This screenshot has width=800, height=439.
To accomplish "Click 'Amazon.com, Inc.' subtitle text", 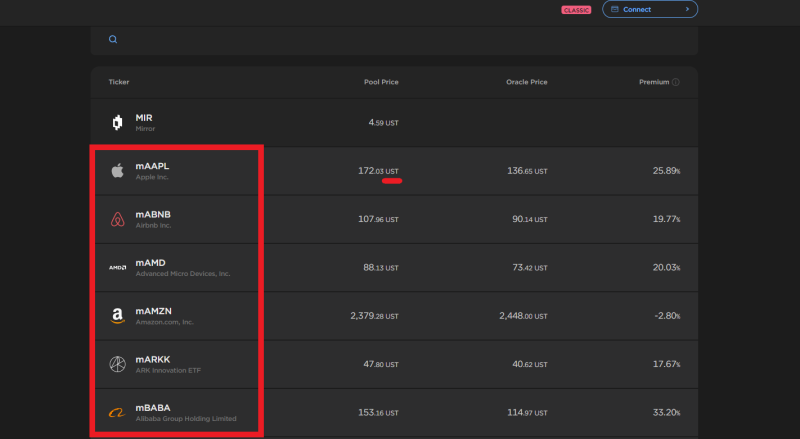I will (164, 322).
